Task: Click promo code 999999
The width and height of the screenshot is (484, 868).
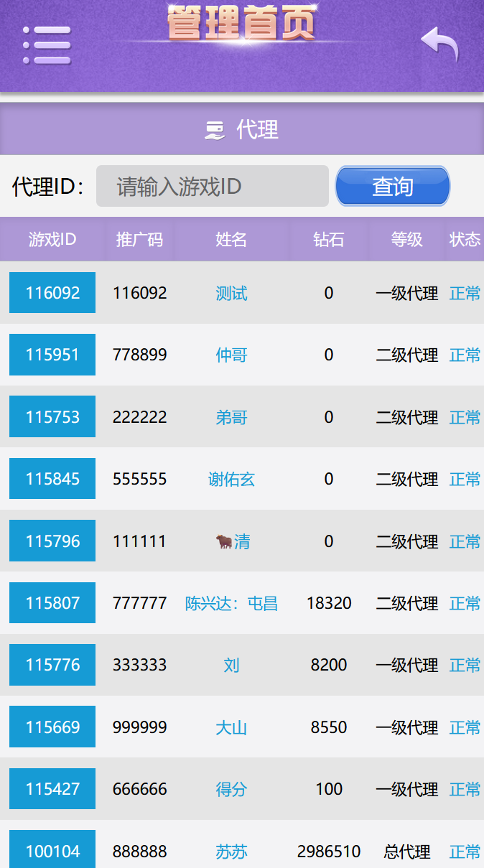Action: click(x=139, y=727)
